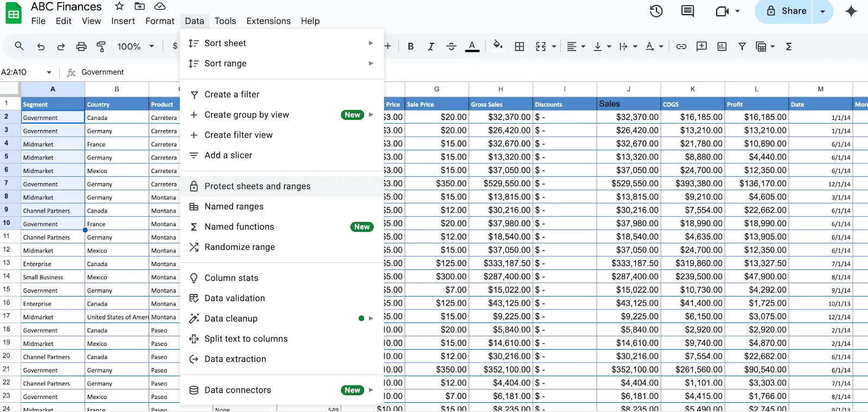Apply italic formatting
Screen dimensions: 868x412
tap(431, 47)
